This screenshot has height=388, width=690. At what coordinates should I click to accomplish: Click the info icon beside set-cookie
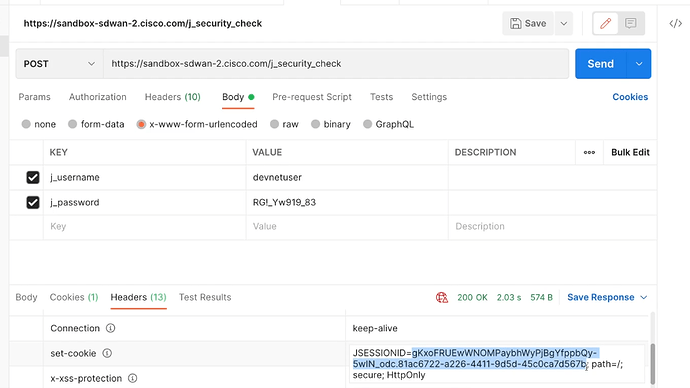tap(107, 353)
